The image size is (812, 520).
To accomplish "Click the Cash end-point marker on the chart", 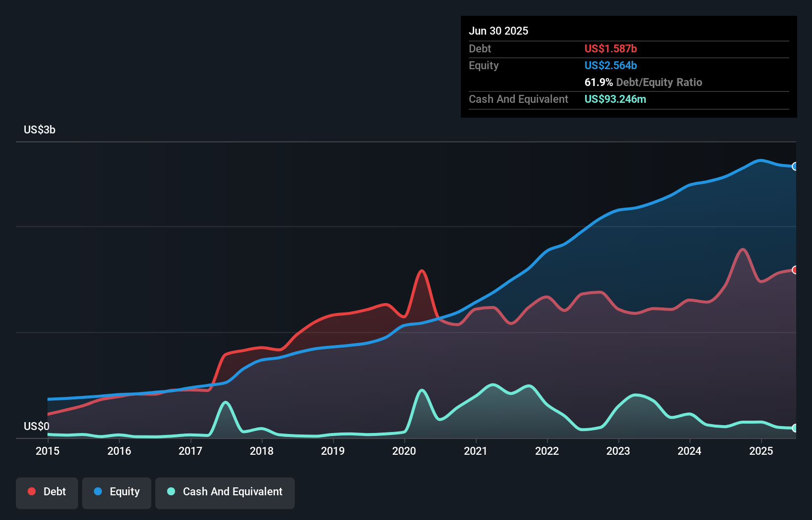I will pyautogui.click(x=795, y=428).
